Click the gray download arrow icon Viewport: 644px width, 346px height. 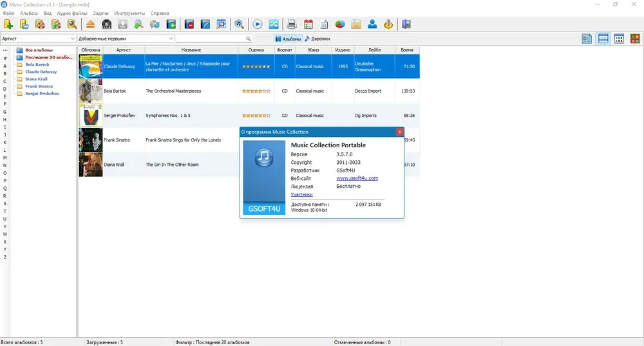pyautogui.click(x=122, y=24)
